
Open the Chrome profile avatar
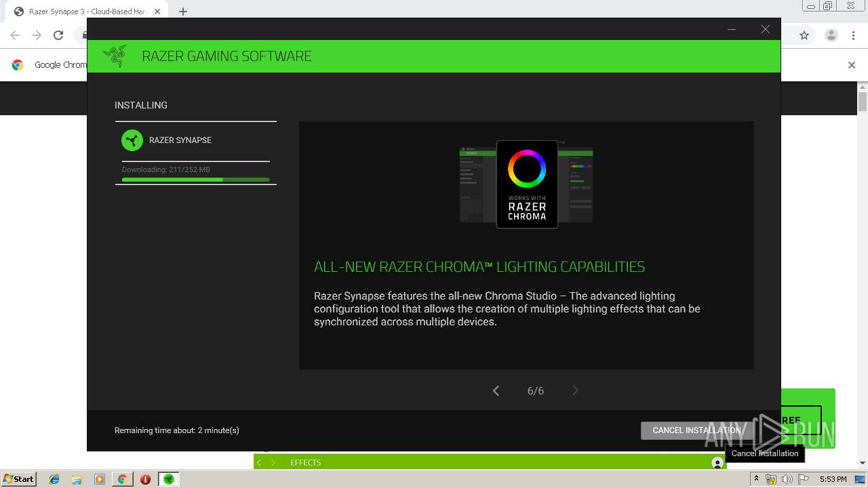(831, 35)
